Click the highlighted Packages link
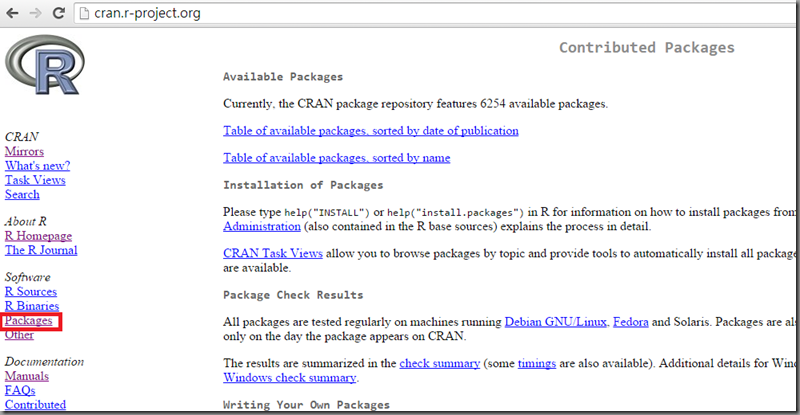This screenshot has height=415, width=800. (x=28, y=321)
